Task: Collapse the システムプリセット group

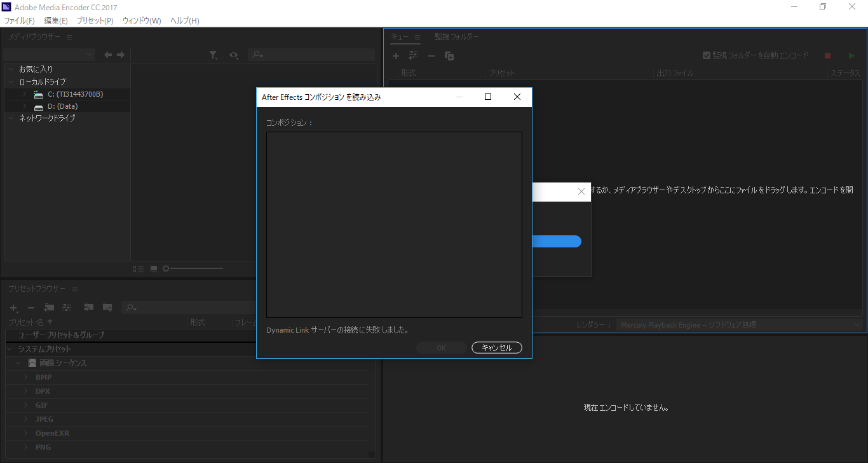Action: (10, 349)
